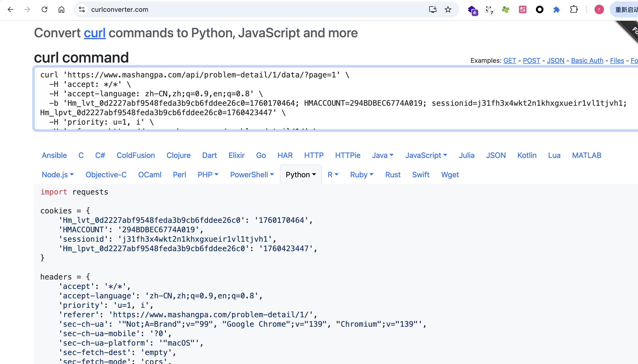Expand the Python language dropdown
This screenshot has width=638, height=364.
[x=301, y=174]
